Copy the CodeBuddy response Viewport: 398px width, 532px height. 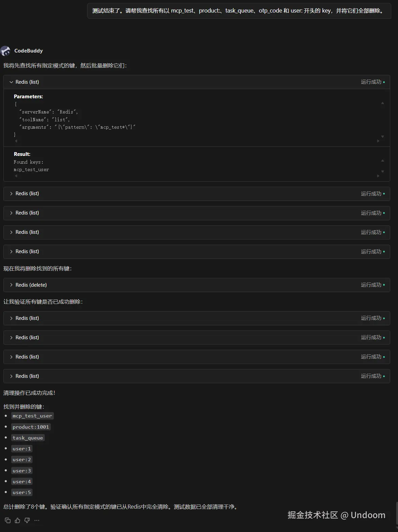tap(7, 520)
